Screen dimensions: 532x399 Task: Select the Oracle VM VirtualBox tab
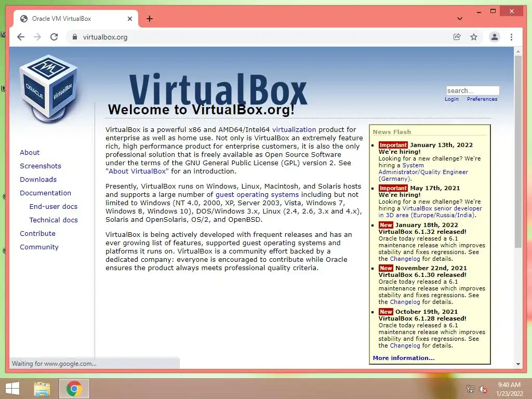click(76, 19)
